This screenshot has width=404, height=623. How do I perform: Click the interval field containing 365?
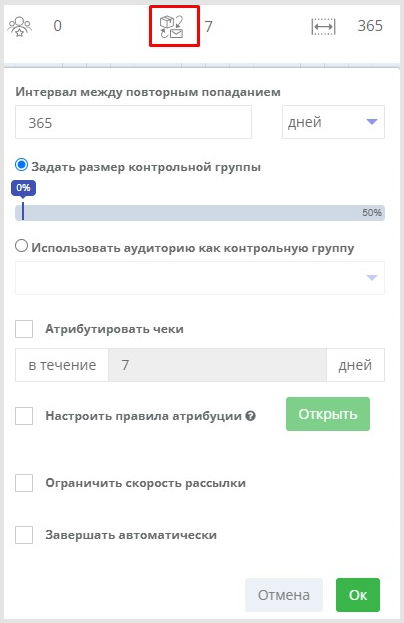click(x=133, y=122)
